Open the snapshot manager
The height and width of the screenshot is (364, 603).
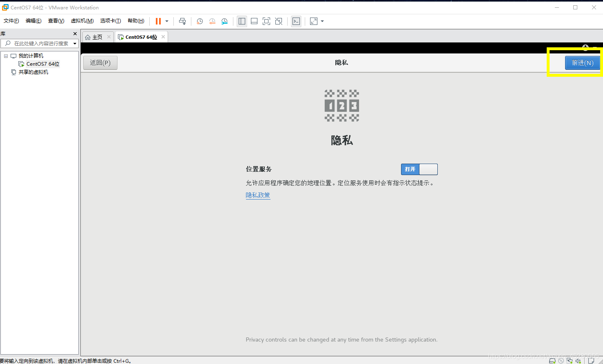pos(224,21)
